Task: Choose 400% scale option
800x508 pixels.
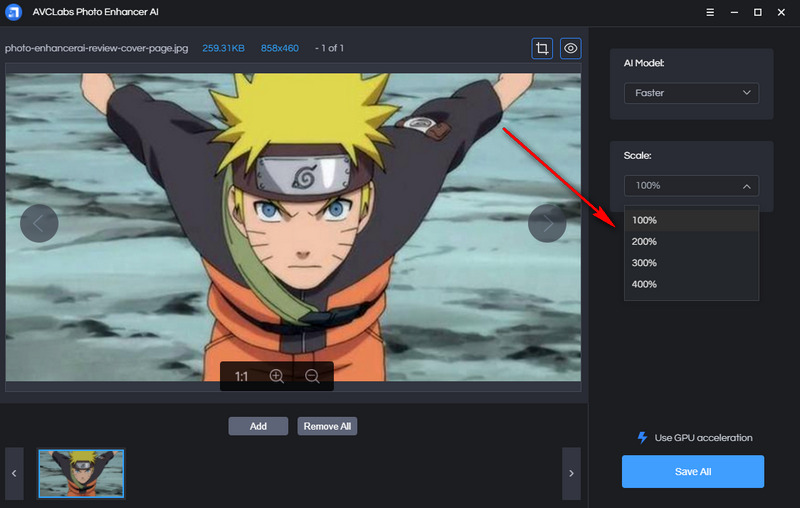Action: (x=691, y=285)
